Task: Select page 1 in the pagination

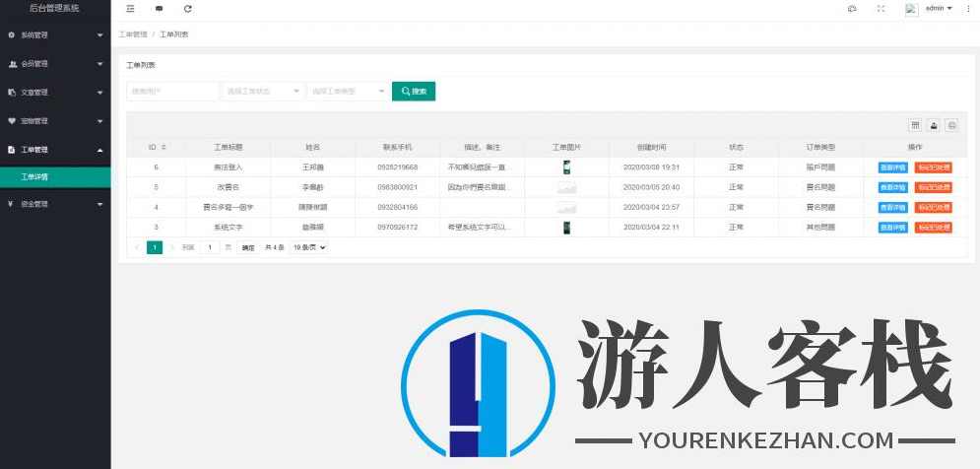Action: click(x=155, y=247)
